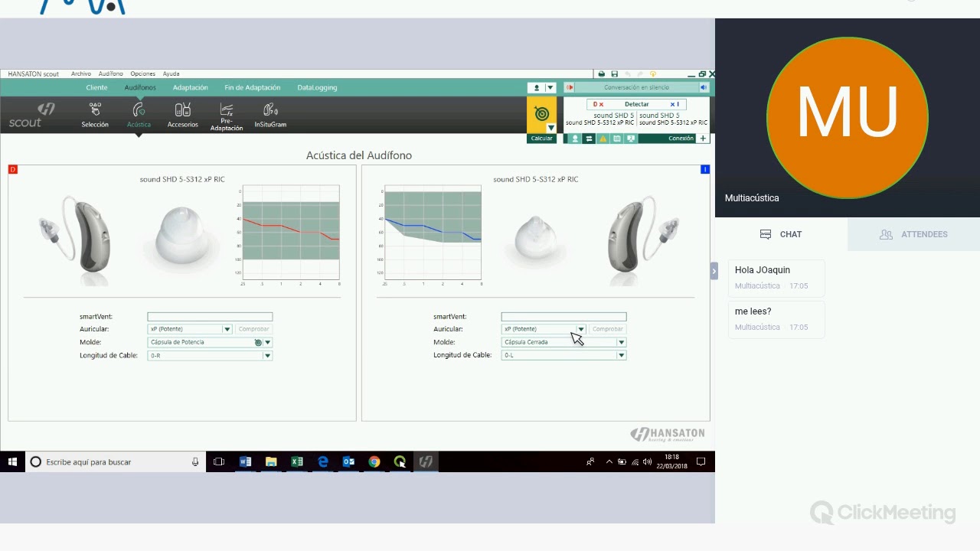
Task: Open Outlook from the Windows taskbar
Action: click(348, 461)
